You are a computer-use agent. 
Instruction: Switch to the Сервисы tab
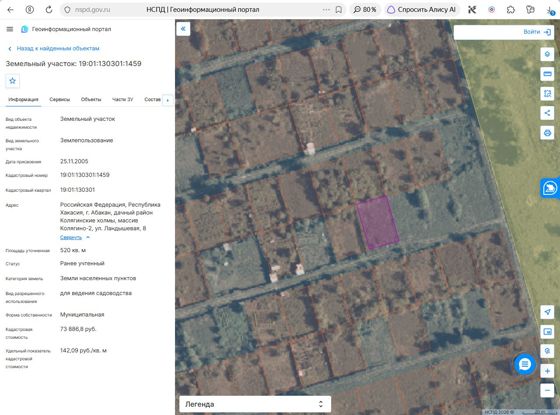pos(60,100)
